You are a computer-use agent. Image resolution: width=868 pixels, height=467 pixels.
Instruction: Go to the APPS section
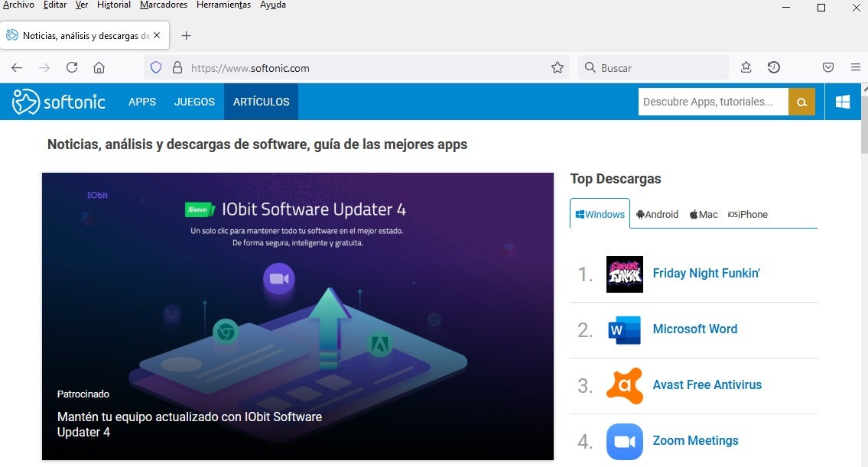pyautogui.click(x=142, y=102)
